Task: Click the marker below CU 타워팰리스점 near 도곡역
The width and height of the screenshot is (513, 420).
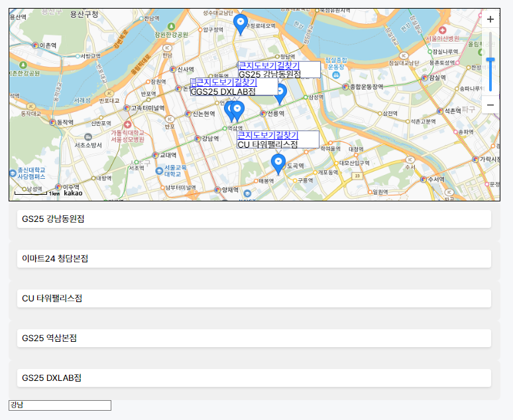Action: coord(278,164)
